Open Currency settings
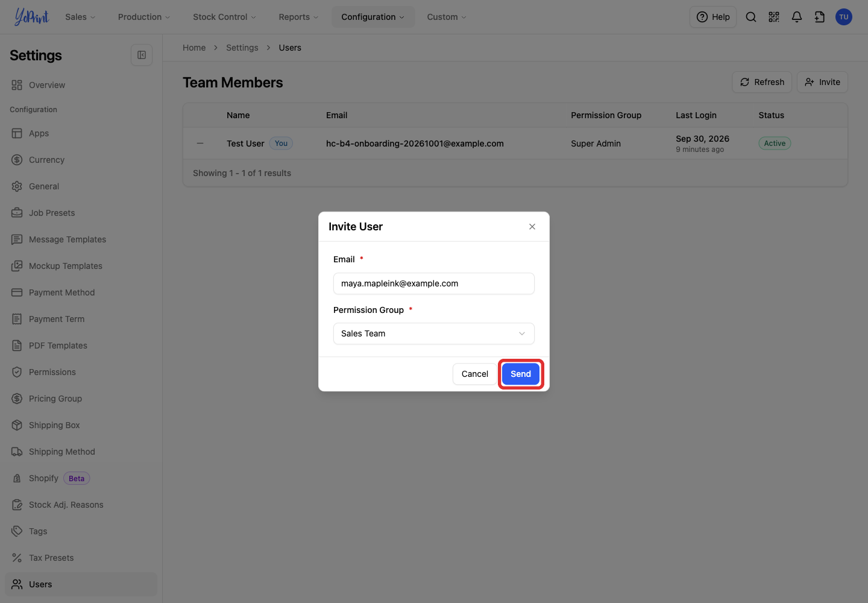This screenshot has width=868, height=603. (x=81, y=160)
